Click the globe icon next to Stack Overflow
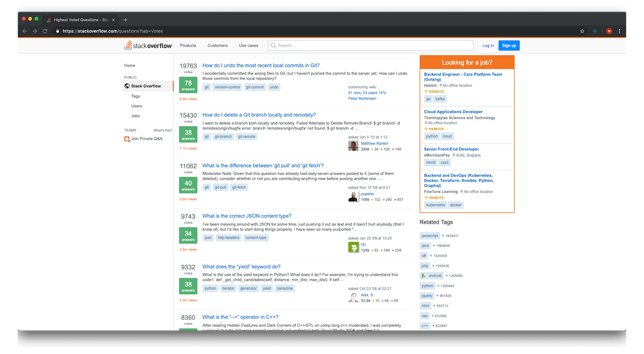The image size is (644, 354). tap(127, 86)
